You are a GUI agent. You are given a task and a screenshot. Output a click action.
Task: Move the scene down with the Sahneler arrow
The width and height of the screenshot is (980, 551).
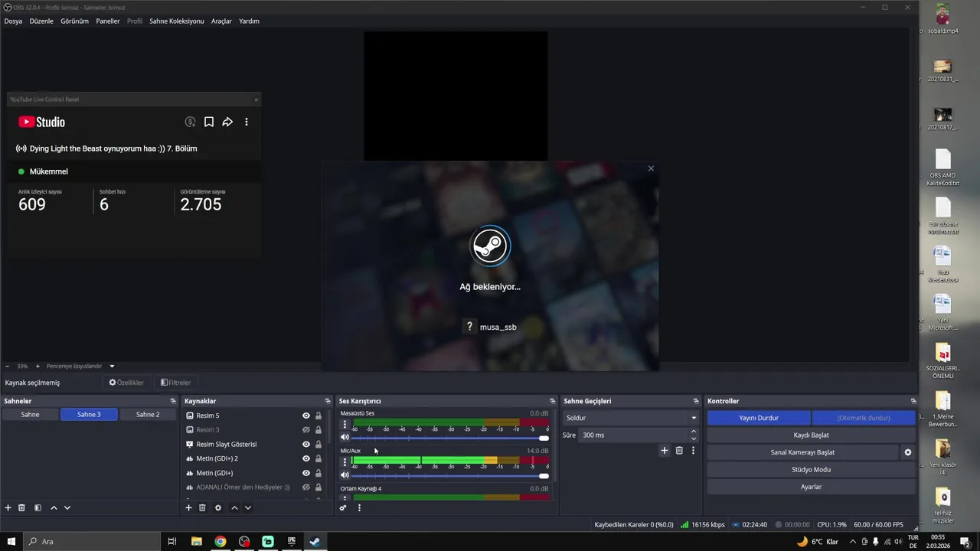pos(67,507)
